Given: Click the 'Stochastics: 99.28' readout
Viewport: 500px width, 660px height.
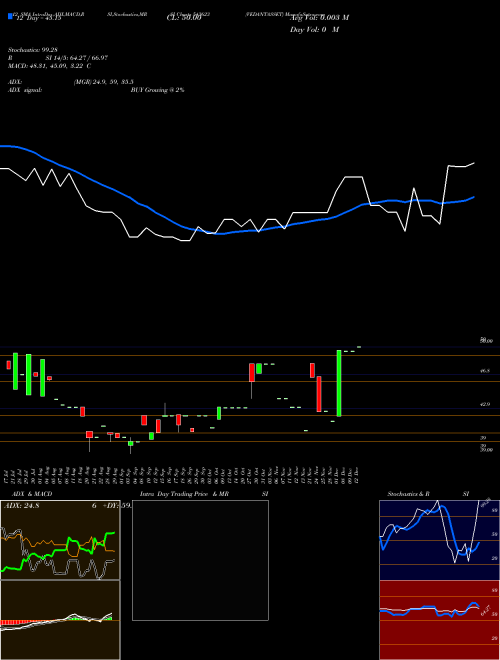Looking at the screenshot, I should (32, 50).
